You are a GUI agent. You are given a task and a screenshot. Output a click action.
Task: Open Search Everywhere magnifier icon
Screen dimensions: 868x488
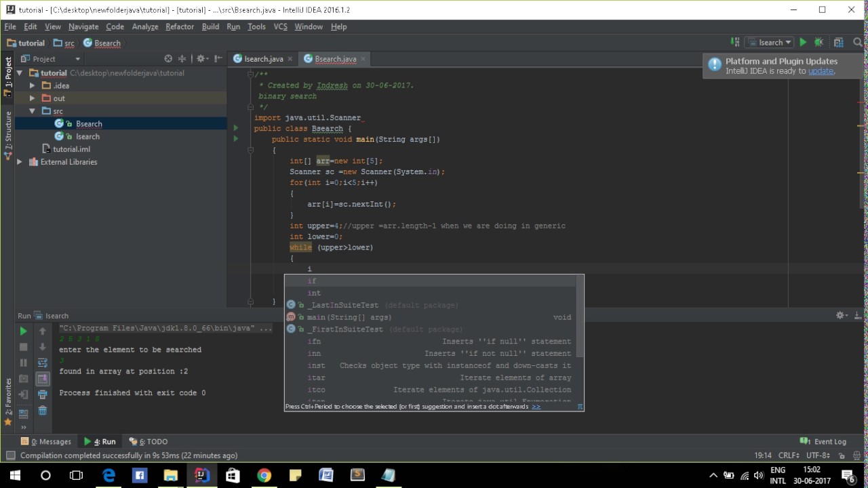tap(856, 42)
